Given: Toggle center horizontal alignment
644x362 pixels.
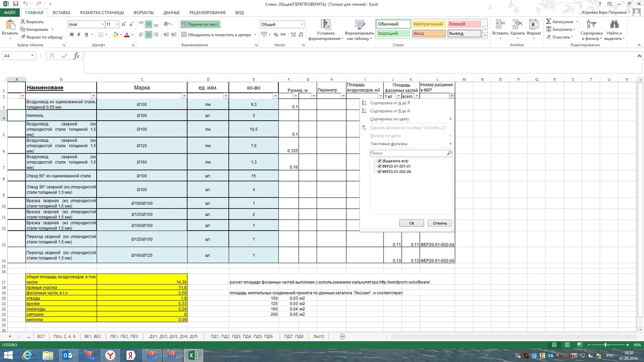Looking at the screenshot, I should [148, 35].
